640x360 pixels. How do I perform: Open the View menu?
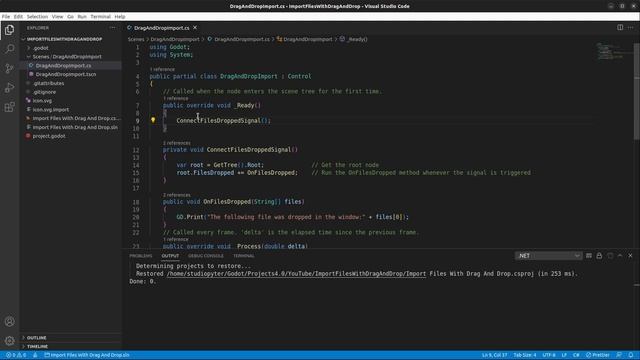[57, 16]
